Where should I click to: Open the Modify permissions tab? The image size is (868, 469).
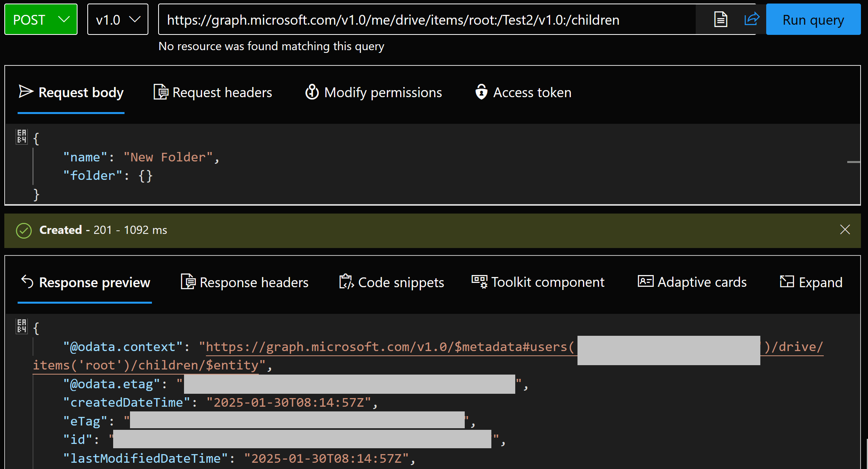(x=374, y=92)
